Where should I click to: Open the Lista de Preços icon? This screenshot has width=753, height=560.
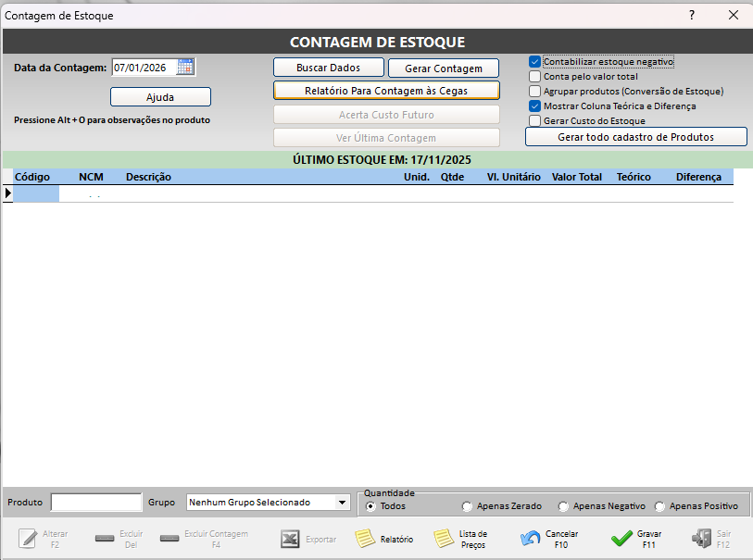[x=445, y=539]
